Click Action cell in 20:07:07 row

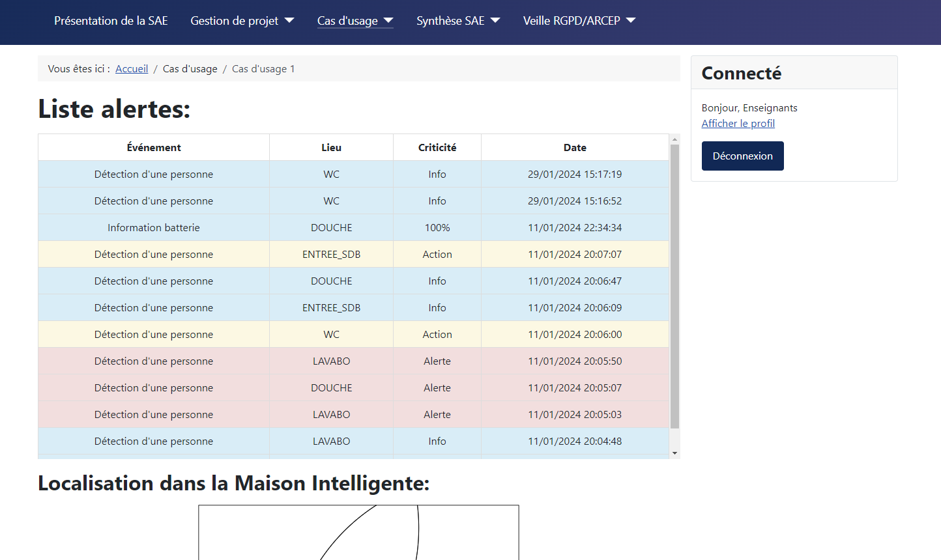437,254
